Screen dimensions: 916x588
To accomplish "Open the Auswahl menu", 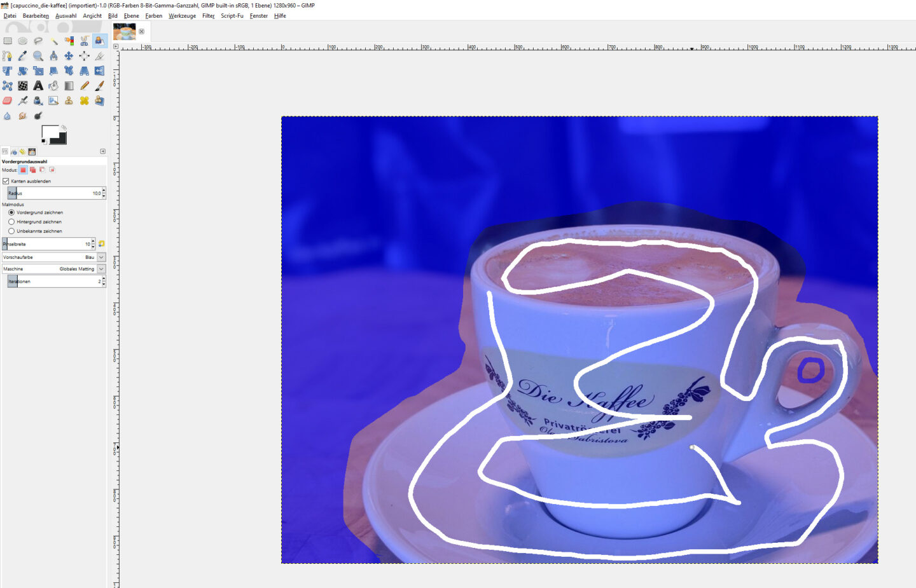I will point(66,16).
